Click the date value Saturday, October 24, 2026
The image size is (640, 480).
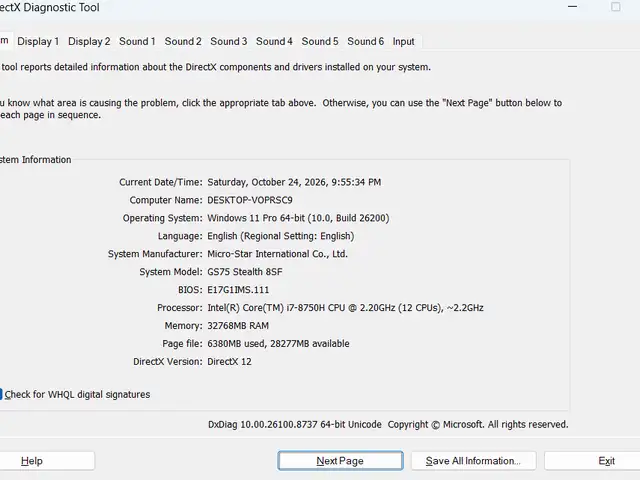click(x=294, y=182)
